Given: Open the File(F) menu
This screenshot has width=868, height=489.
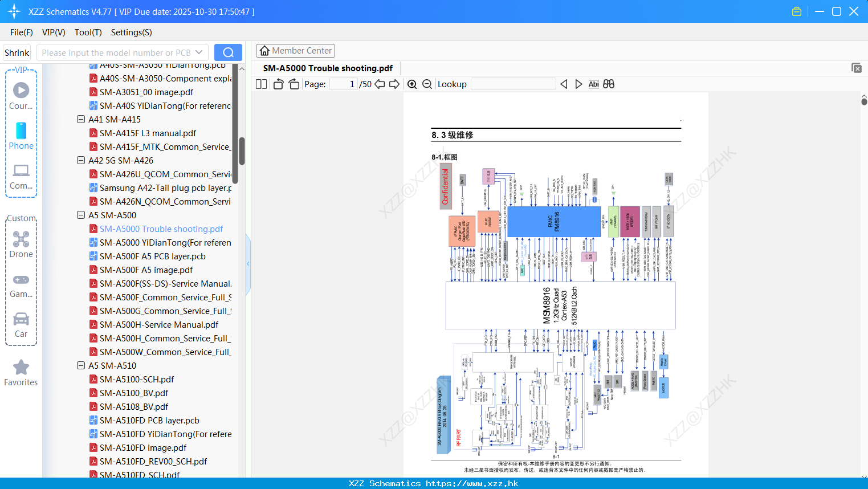Looking at the screenshot, I should tap(22, 32).
